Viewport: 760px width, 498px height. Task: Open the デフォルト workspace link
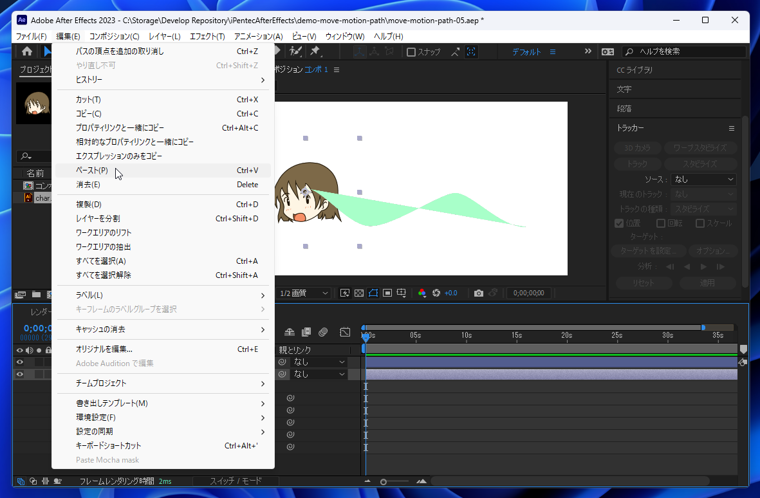[525, 52]
